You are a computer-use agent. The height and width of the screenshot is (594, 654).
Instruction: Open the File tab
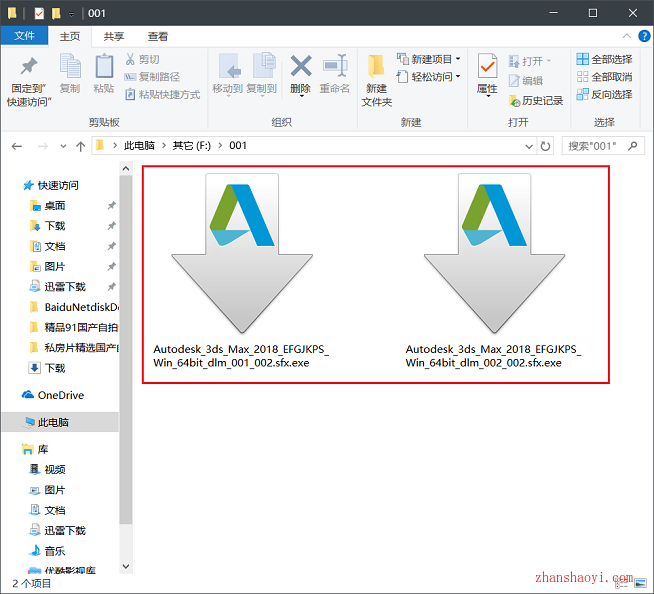coord(24,36)
